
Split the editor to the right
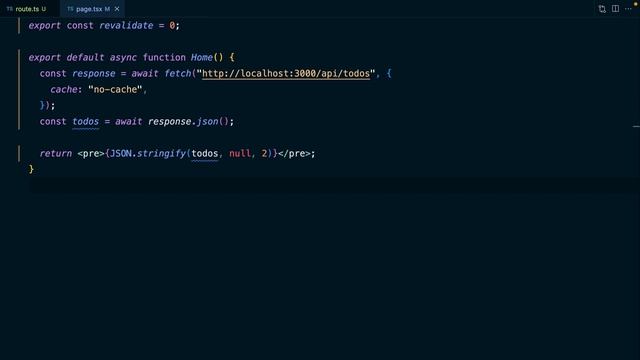[x=615, y=9]
